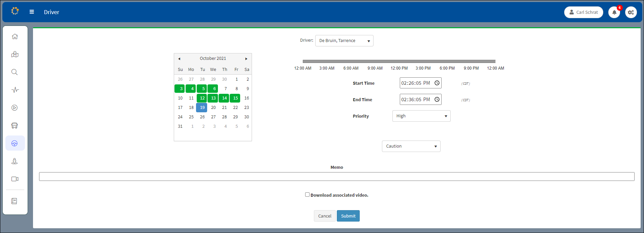Viewport: 644px width, 233px height.
Task: Expand the Caution dropdown
Action: coord(411,146)
